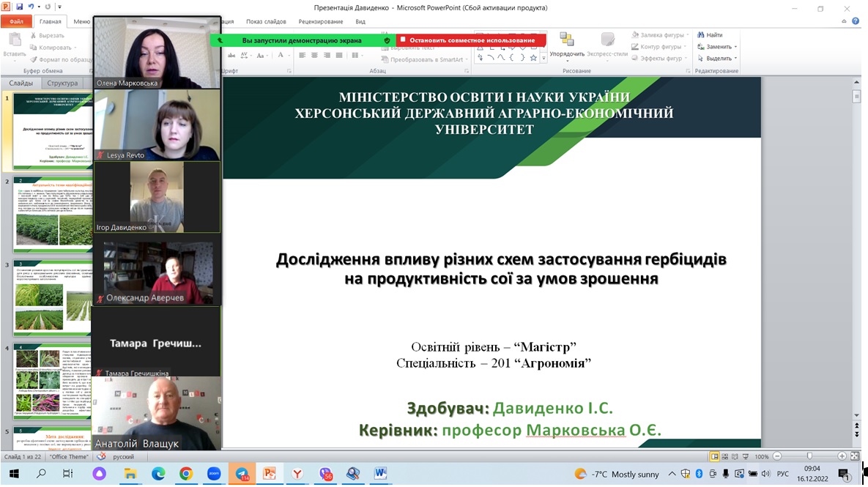This screenshot has height=487, width=868.
Task: Undo the last action in PowerPoint
Action: pyautogui.click(x=31, y=7)
